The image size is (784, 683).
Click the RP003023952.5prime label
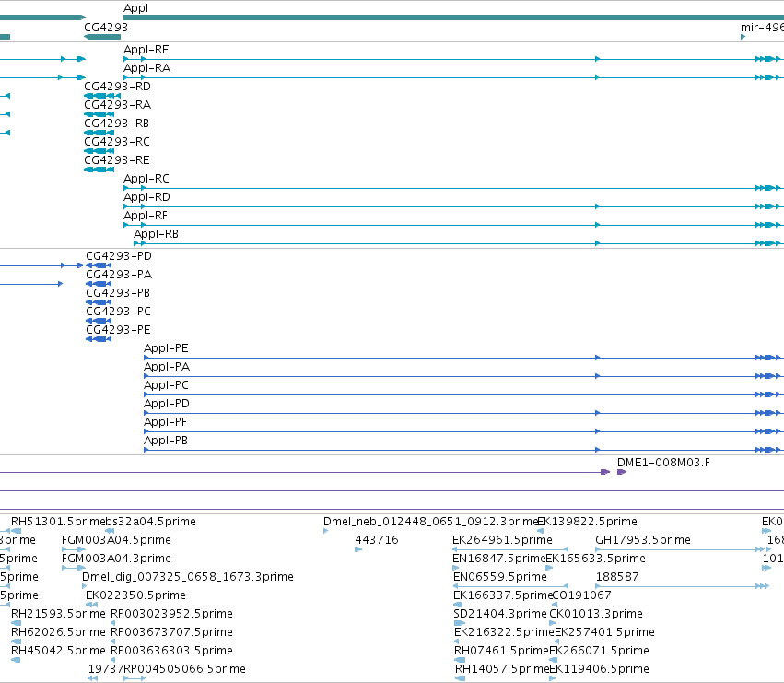pos(171,614)
